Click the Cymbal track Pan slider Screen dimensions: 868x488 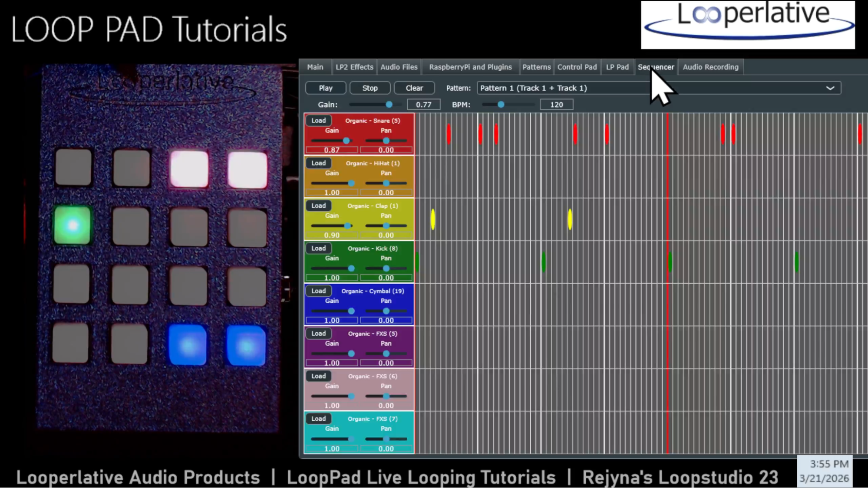click(386, 311)
